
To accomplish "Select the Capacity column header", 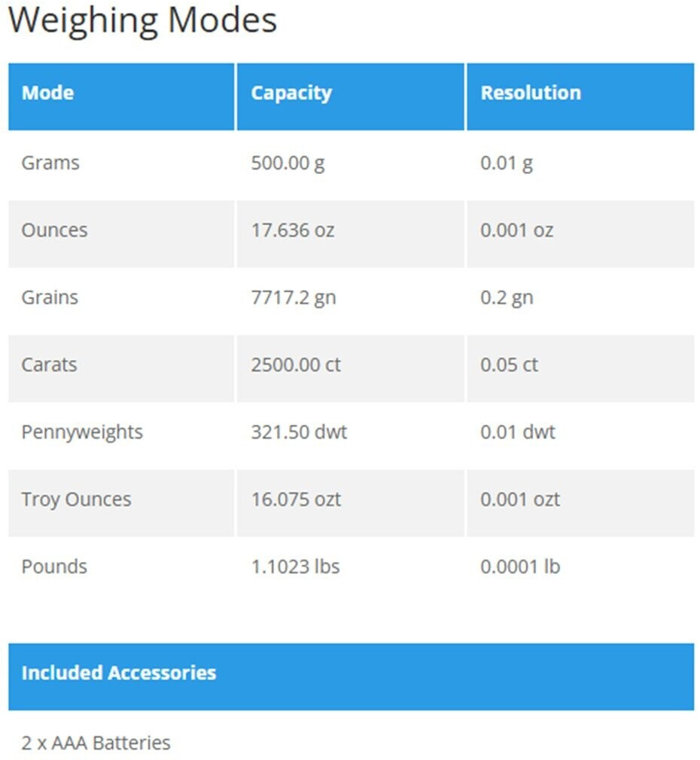I will [291, 93].
